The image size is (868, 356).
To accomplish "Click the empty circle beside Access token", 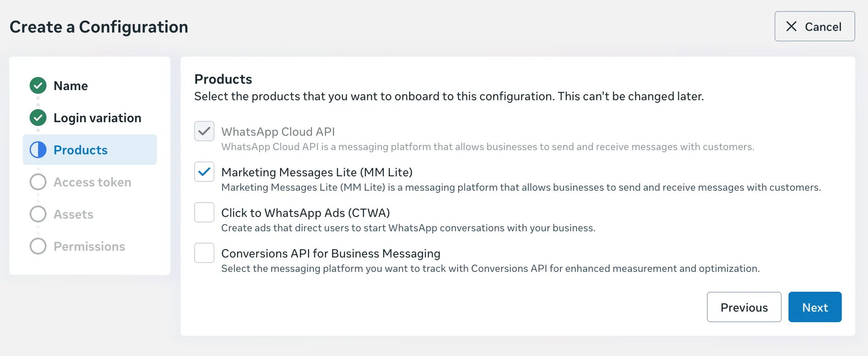I will 38,182.
